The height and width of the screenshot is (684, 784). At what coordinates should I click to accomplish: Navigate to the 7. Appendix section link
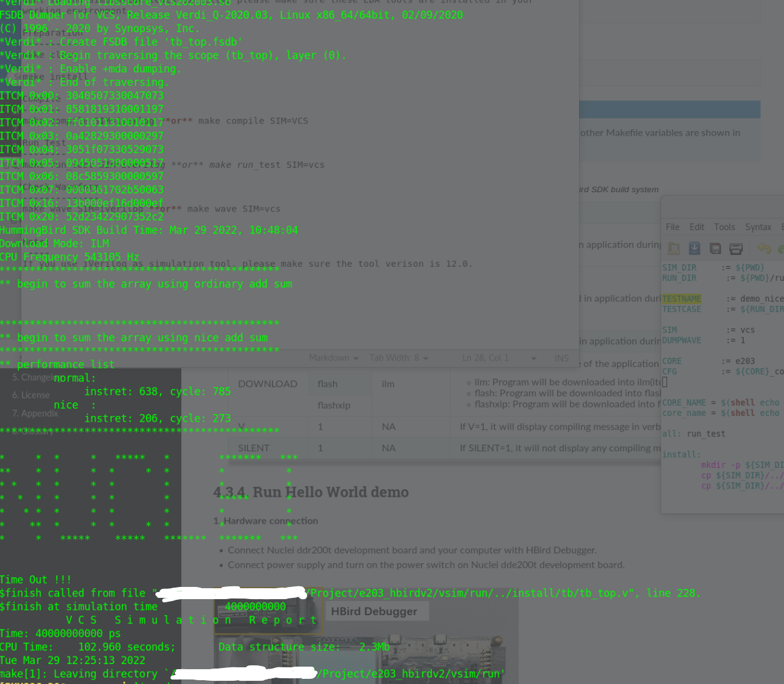35,413
